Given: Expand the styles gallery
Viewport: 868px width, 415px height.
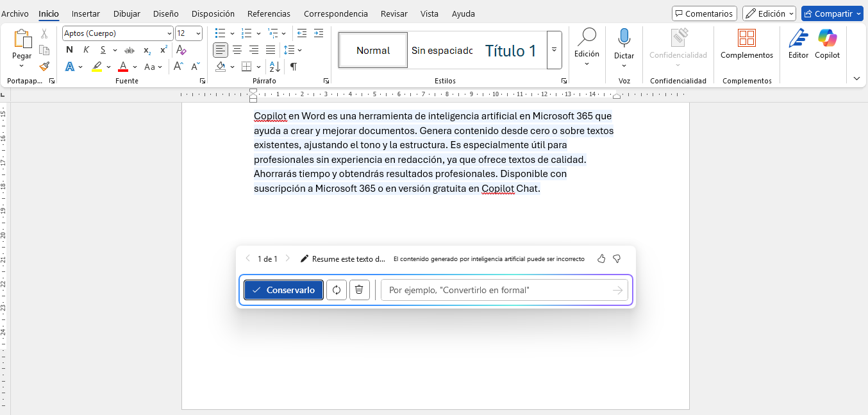Looking at the screenshot, I should pyautogui.click(x=555, y=50).
